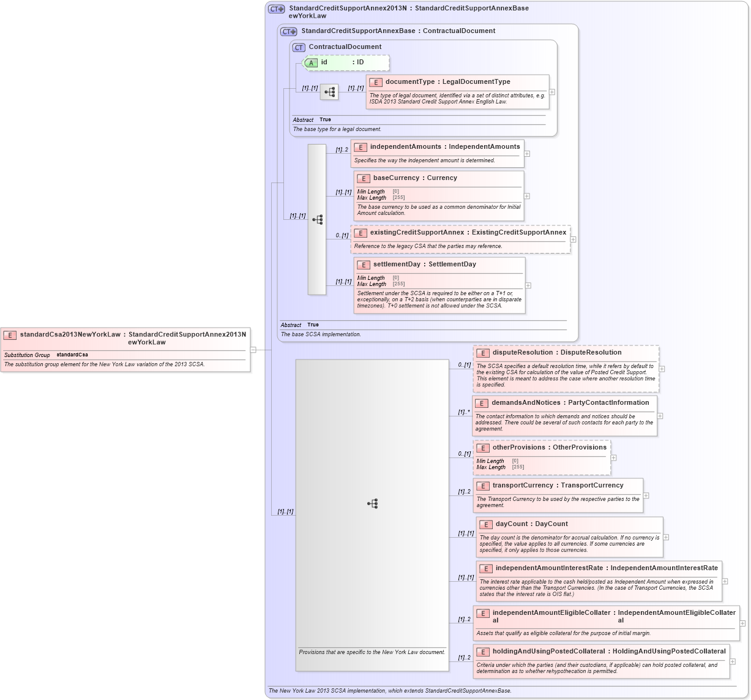Image resolution: width=751 pixels, height=700 pixels.
Task: Select the E icon of baseCurrency element
Action: click(x=362, y=178)
